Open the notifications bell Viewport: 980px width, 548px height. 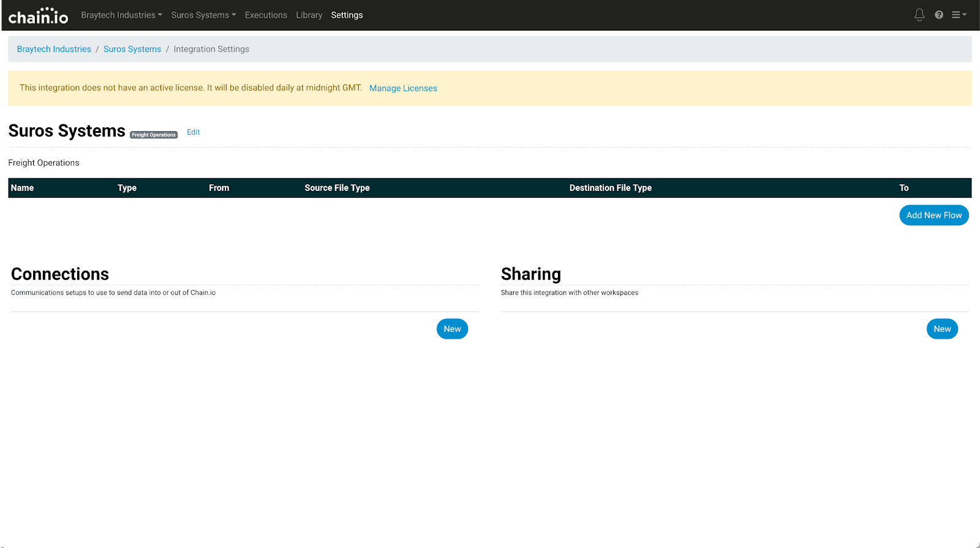pyautogui.click(x=919, y=15)
